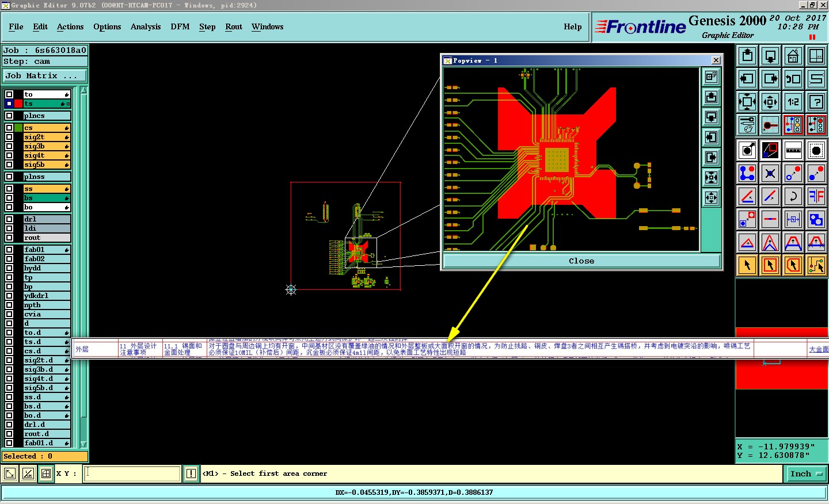Open the Edit menu
The width and height of the screenshot is (829, 504).
[40, 26]
